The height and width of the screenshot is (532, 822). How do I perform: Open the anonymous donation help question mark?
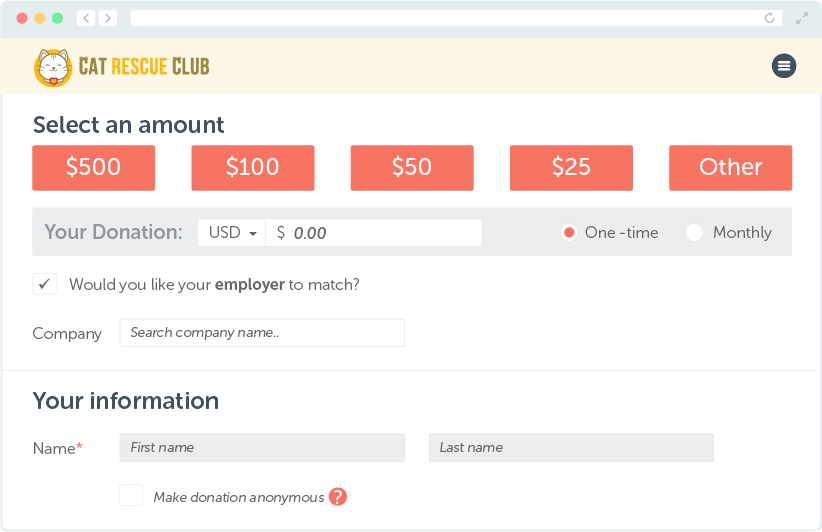[x=338, y=496]
